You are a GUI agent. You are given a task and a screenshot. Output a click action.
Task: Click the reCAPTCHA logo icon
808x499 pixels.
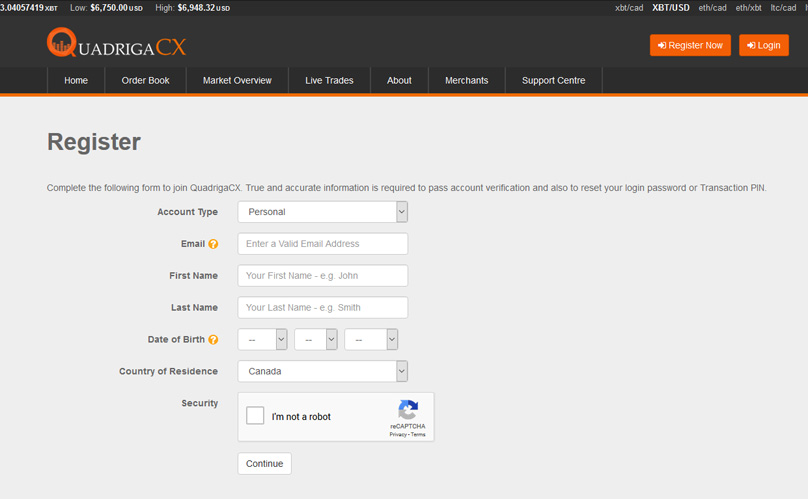408,410
